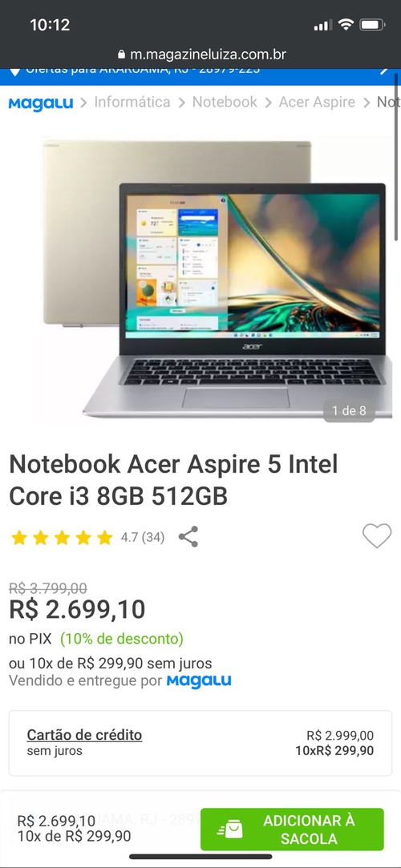Tap the heart favorite icon

click(x=377, y=536)
